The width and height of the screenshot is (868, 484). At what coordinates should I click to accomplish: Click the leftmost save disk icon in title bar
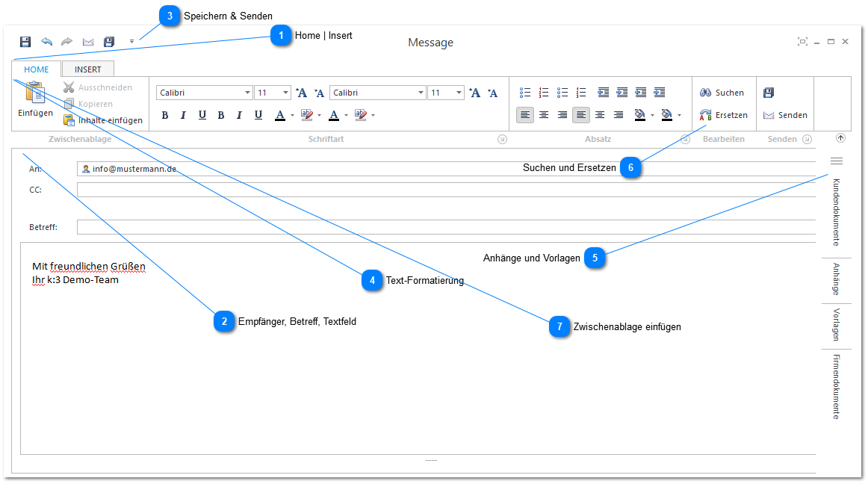pos(25,42)
